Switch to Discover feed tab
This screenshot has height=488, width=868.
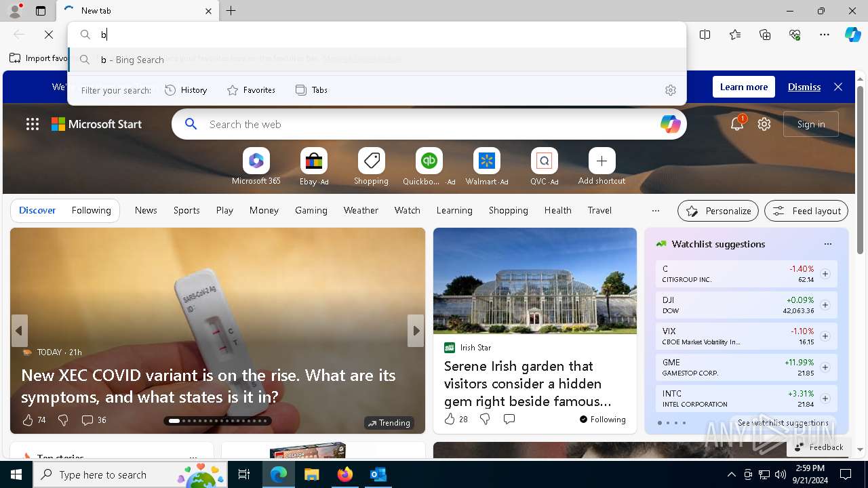pyautogui.click(x=37, y=211)
